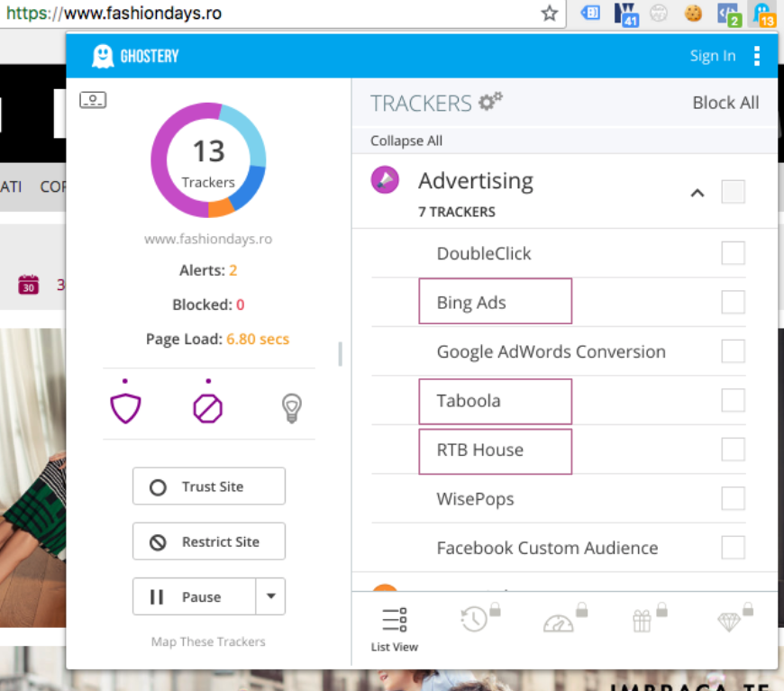Click the greyed-out round extension icon
Viewport: 784px width, 691px height.
click(659, 13)
